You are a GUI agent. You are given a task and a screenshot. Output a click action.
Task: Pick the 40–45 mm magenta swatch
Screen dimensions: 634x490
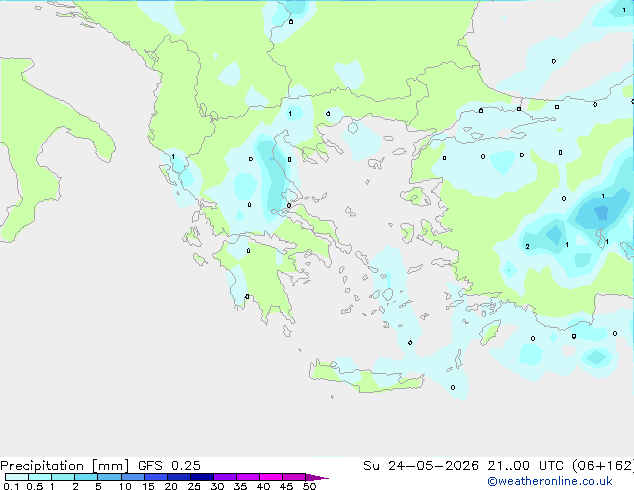tap(271, 477)
